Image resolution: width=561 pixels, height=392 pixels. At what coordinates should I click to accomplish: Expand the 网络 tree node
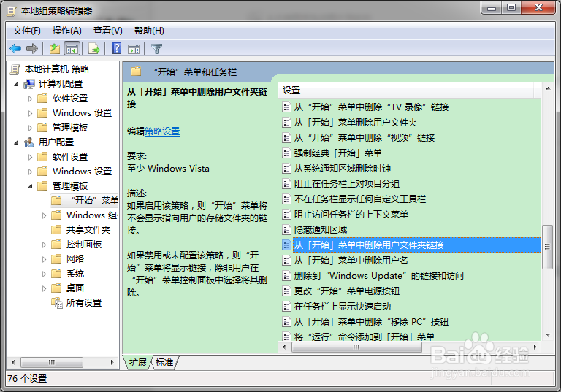click(x=44, y=259)
